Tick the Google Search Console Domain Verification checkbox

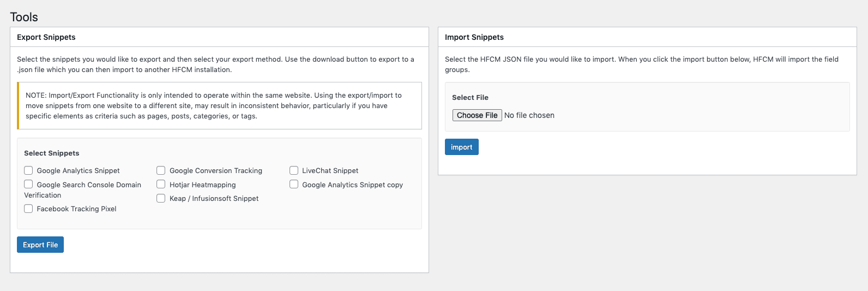[x=28, y=185]
